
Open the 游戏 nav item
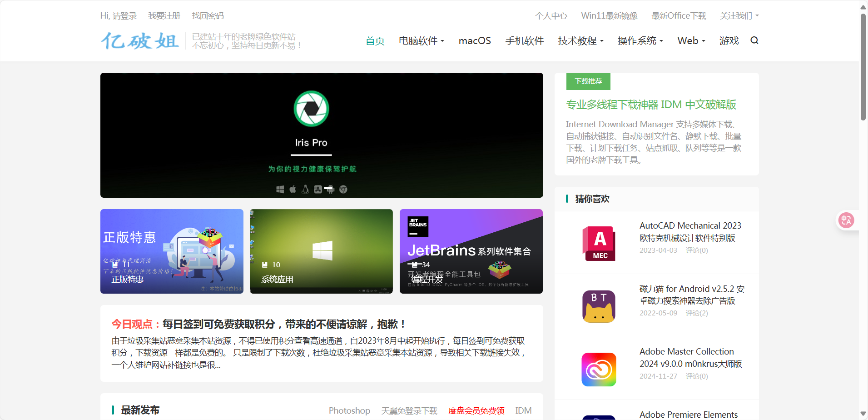point(729,41)
